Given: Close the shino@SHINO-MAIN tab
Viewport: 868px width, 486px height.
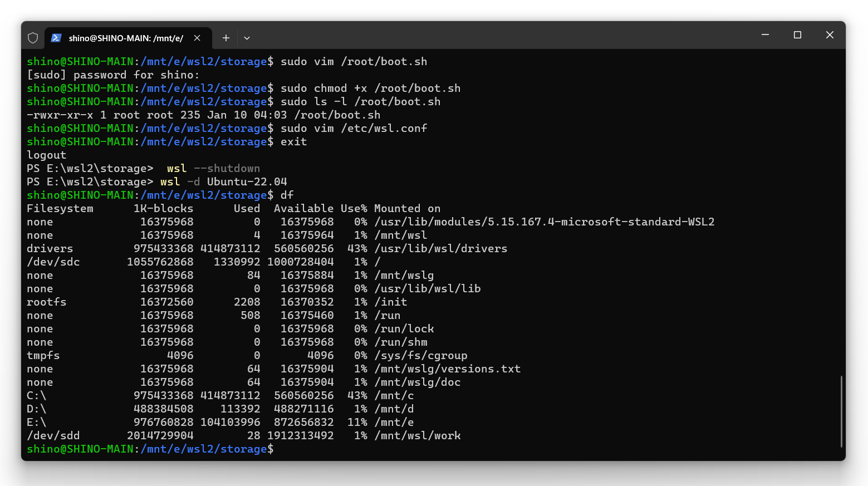Looking at the screenshot, I should [197, 38].
